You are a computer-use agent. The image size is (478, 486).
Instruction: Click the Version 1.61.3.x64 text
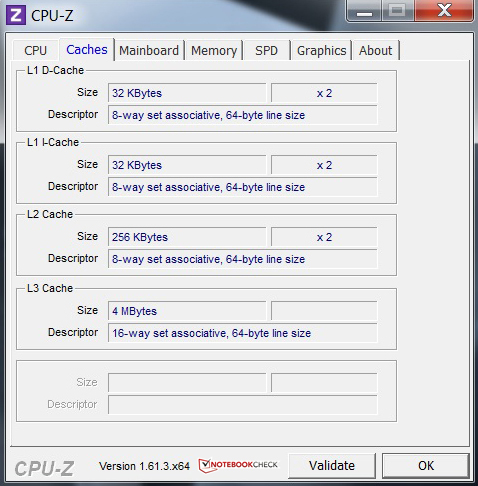click(x=144, y=466)
